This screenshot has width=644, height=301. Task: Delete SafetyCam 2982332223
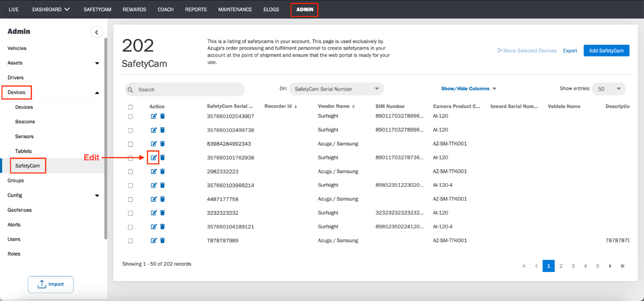pyautogui.click(x=163, y=172)
